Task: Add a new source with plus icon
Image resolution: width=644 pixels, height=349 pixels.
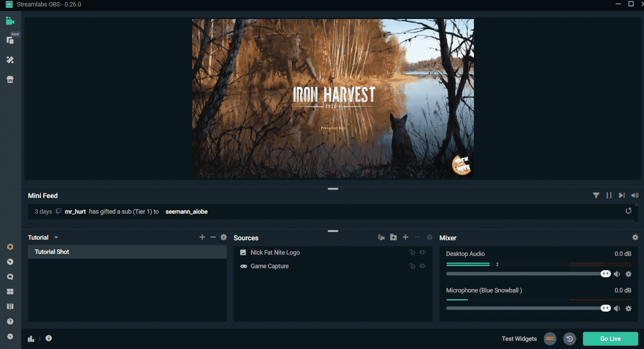Action: (x=405, y=237)
